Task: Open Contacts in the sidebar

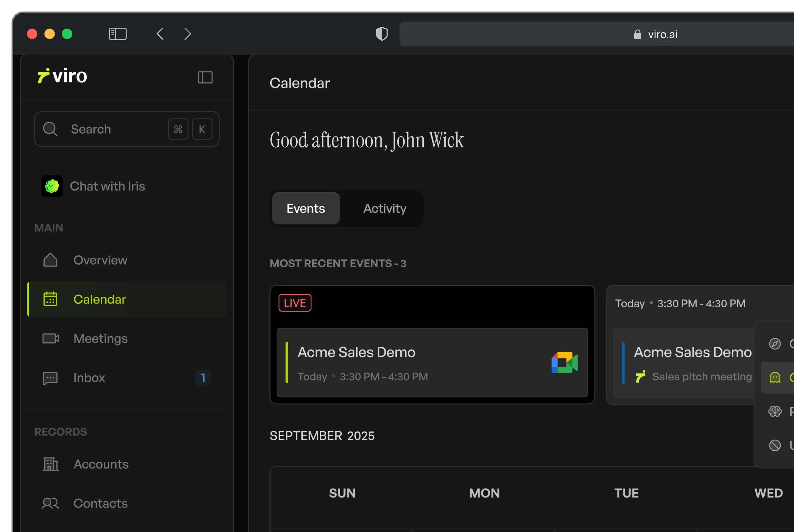Action: 127,503
